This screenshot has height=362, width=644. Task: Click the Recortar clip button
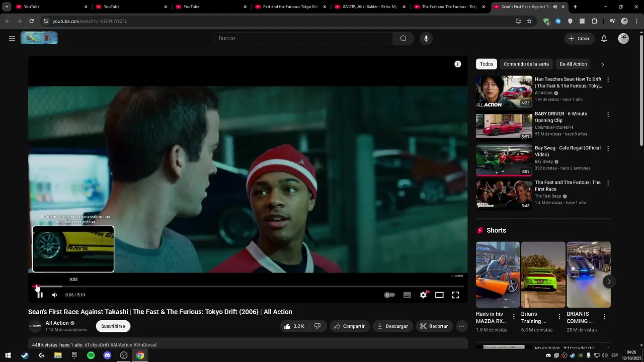434,326
